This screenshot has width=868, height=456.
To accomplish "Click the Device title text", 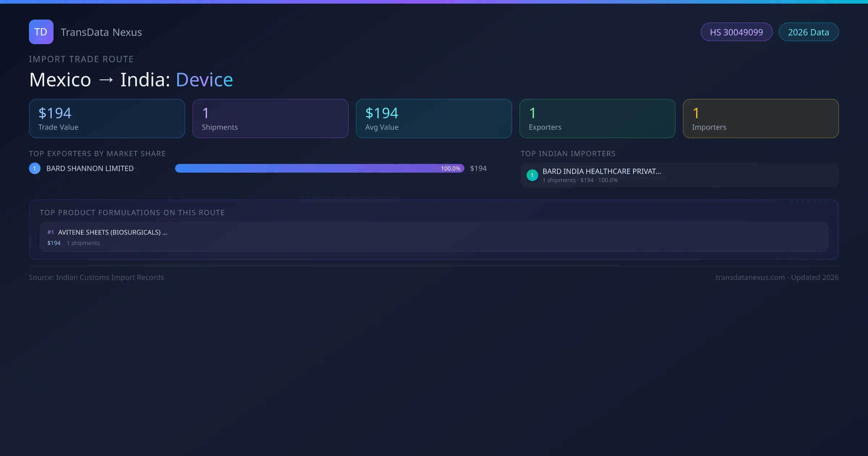I will tap(204, 80).
